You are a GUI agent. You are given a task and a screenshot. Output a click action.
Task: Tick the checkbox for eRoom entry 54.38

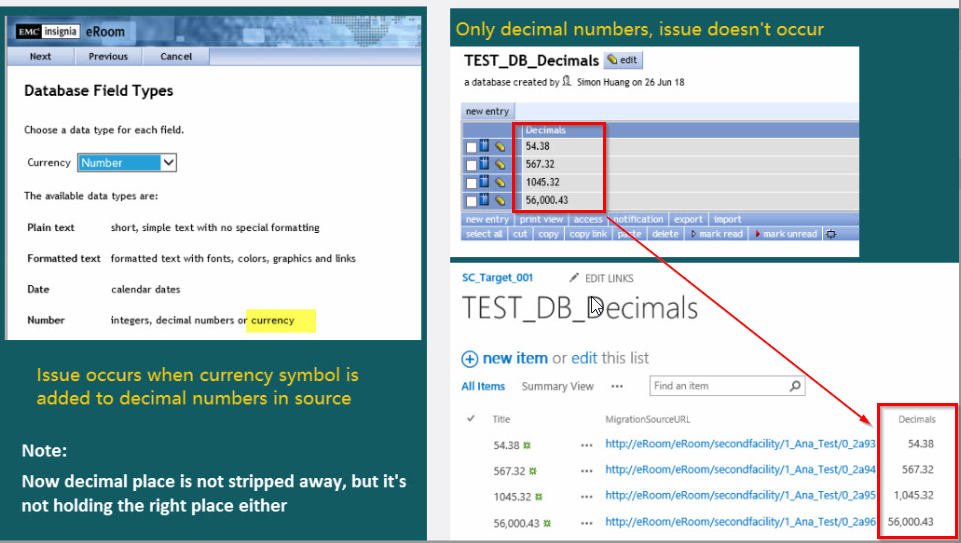[x=471, y=147]
